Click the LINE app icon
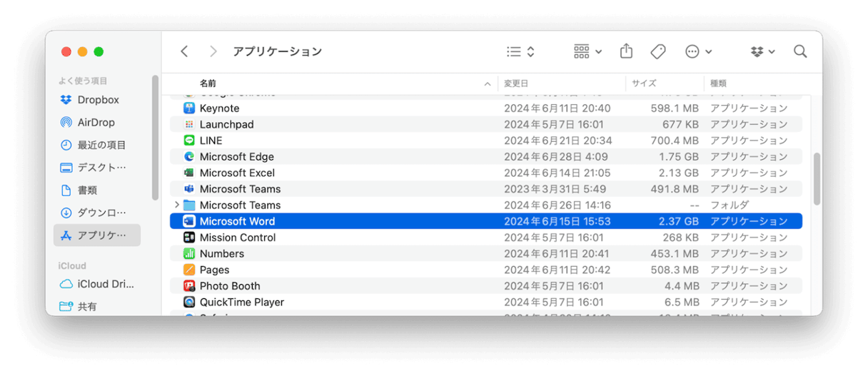Viewport: 868px width, 376px height. 189,141
